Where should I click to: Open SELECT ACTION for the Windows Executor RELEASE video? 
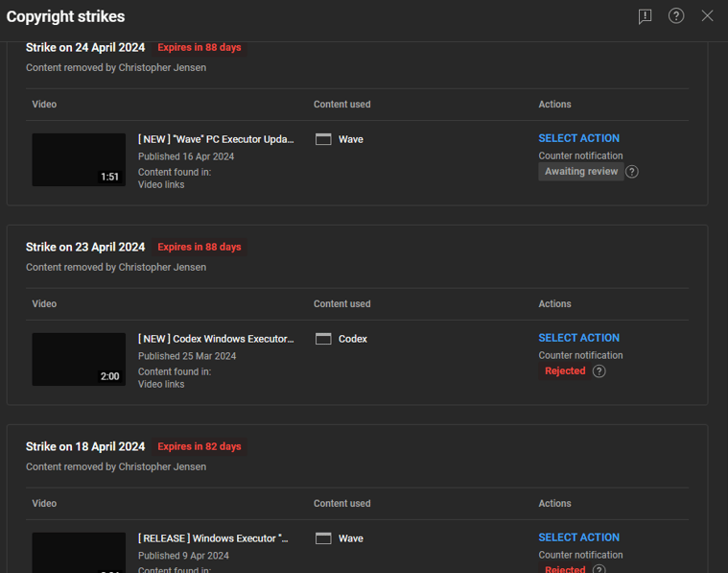(578, 537)
